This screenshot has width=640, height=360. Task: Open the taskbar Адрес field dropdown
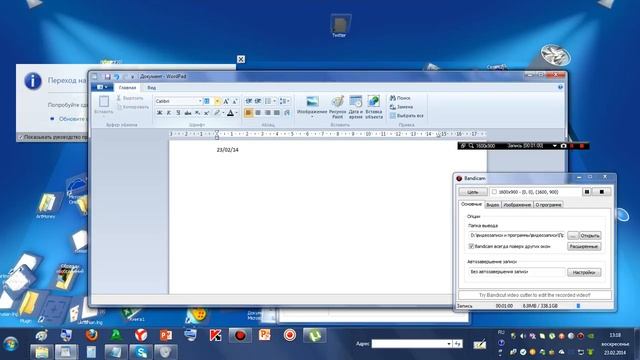tap(449, 344)
